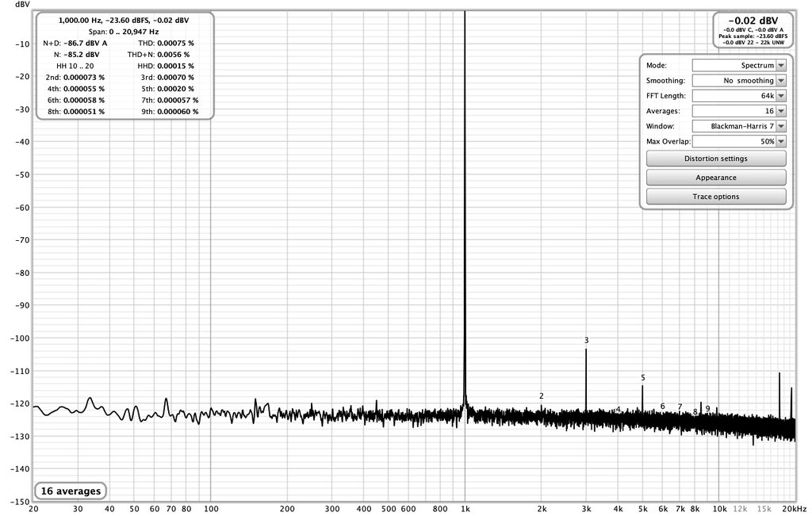Select the THD: 0.00075 % value
Image resolution: width=812 pixels, height=516 pixels.
[166, 43]
